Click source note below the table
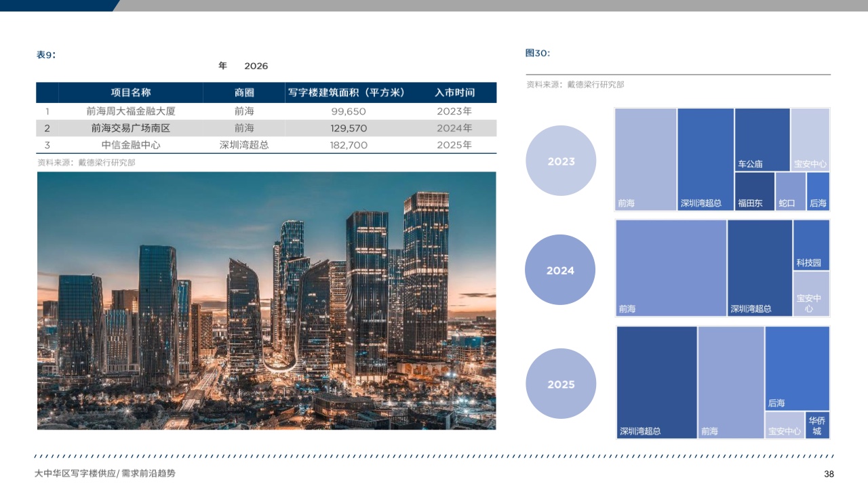Screen dimensions: 868x488 (86, 163)
